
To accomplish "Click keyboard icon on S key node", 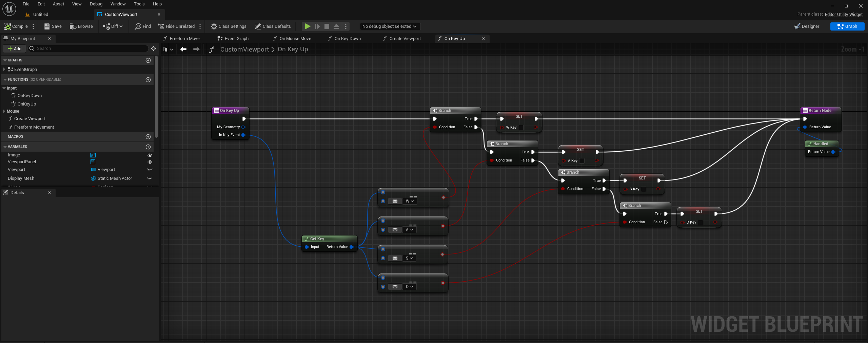I will [x=395, y=258].
